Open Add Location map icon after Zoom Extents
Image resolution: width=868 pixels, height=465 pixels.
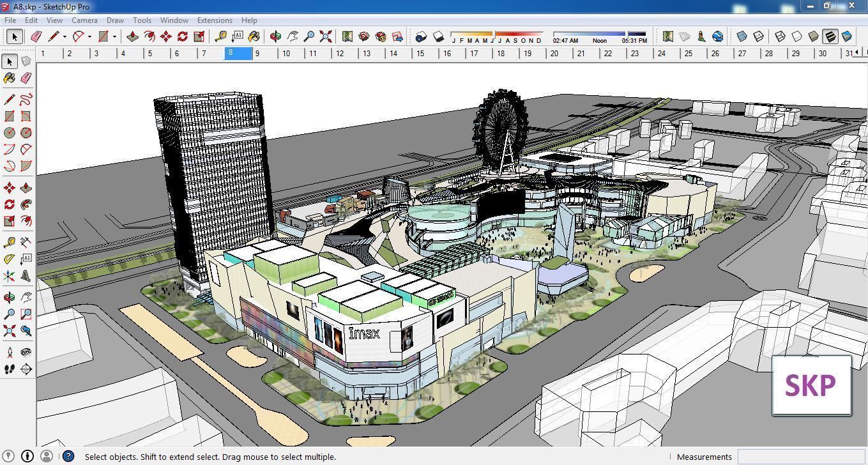pos(347,37)
